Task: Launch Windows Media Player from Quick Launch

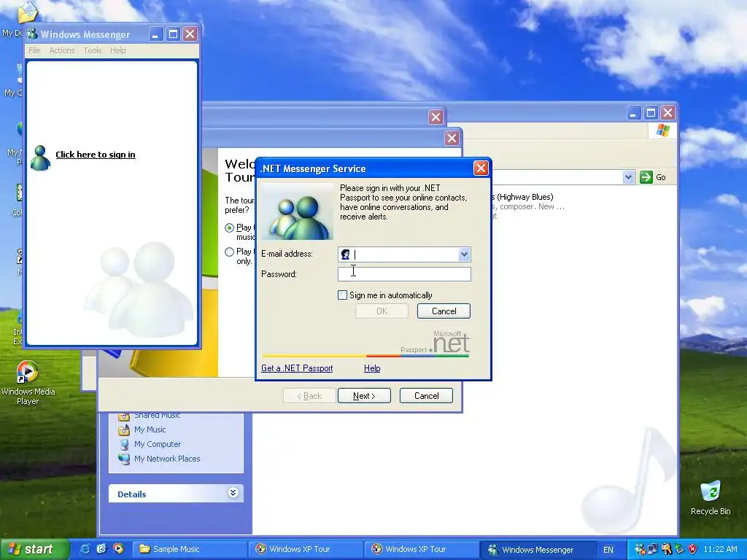Action: click(x=118, y=549)
